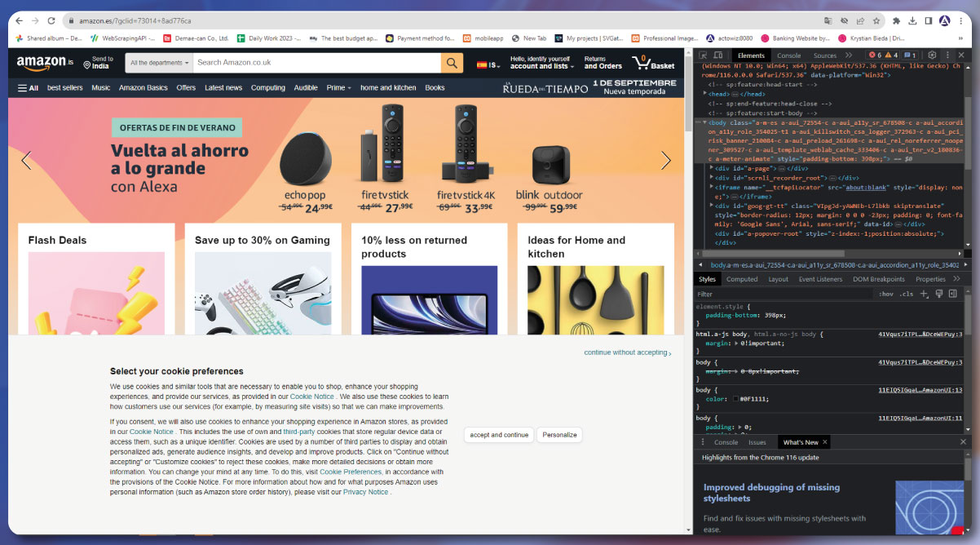Open Returns and Orders link
Image resolution: width=980 pixels, height=545 pixels.
tap(603, 62)
